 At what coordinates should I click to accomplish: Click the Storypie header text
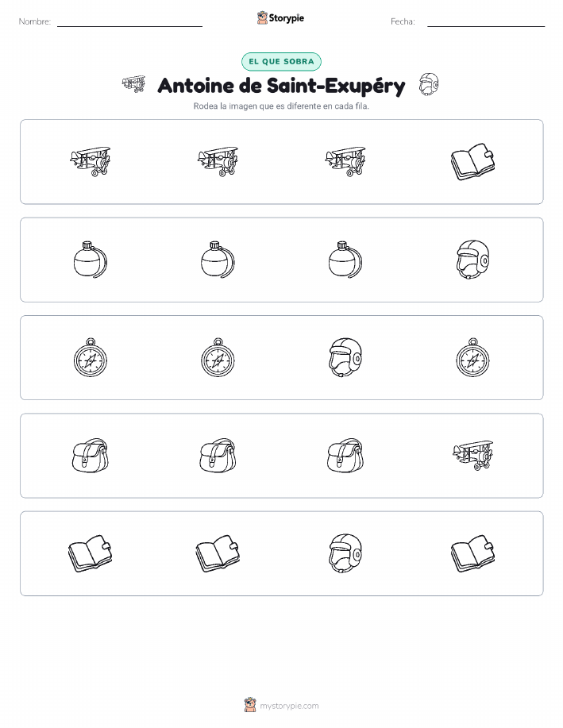[286, 18]
